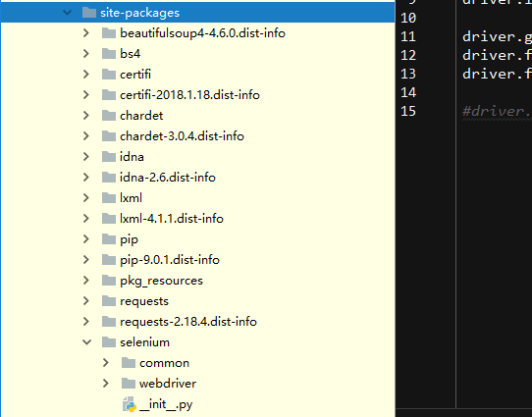Expand chardet-3.0.4.dist-info folder arrow
Viewport: 532px width, 417px height.
coord(86,136)
